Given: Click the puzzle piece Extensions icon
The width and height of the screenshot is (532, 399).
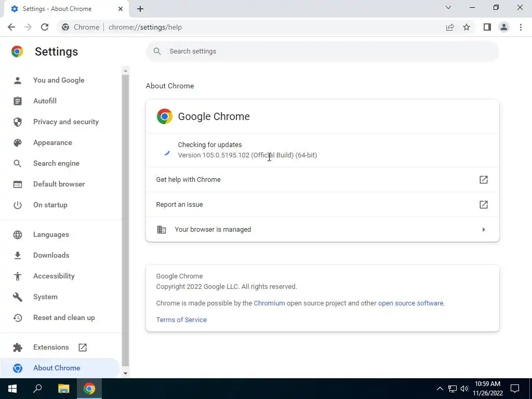Looking at the screenshot, I should [x=18, y=348].
